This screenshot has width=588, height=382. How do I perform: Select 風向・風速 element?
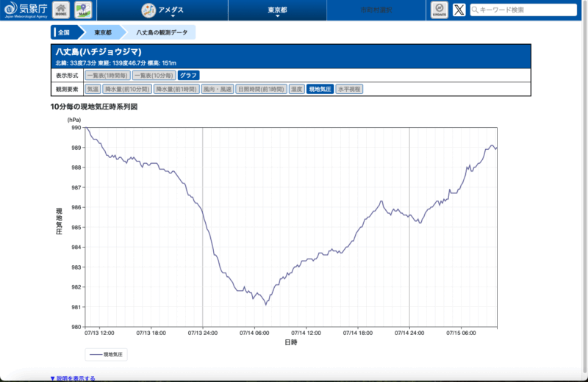click(x=218, y=89)
